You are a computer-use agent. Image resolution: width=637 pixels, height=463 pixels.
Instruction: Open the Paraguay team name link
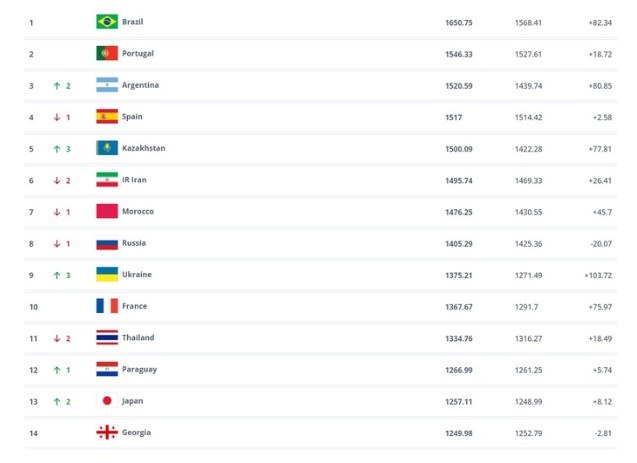coord(139,369)
